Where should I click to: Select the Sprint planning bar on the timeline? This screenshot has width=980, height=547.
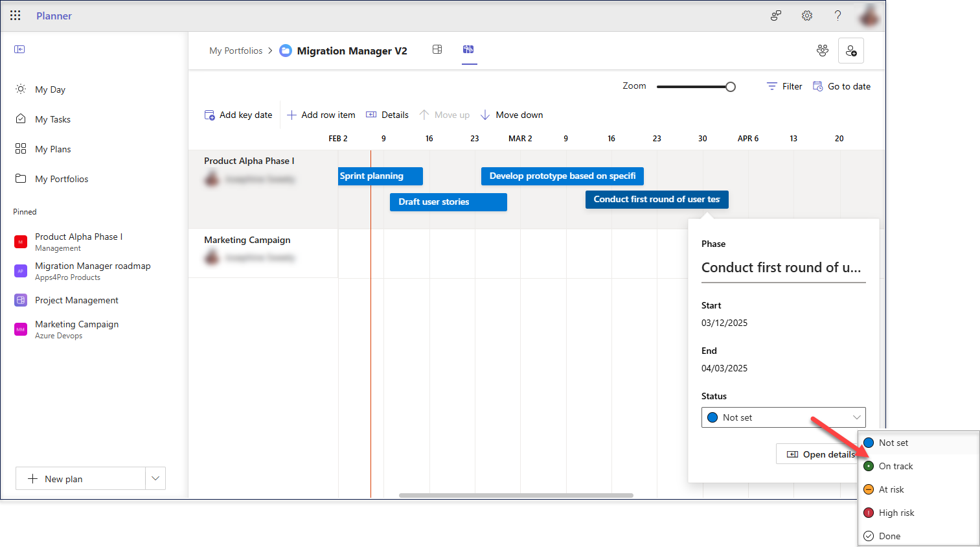[x=380, y=176]
